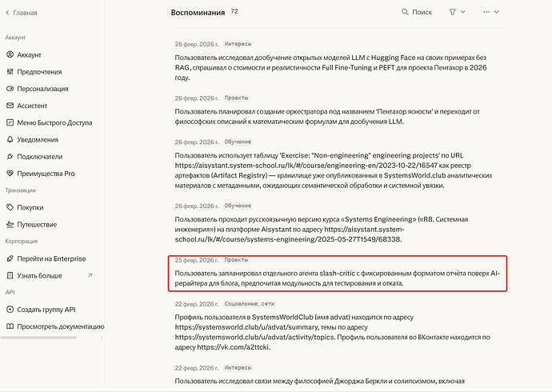Viewport: 552px width, 392px height.
Task: Open Меню Быстрого Доступа
Action: [50, 123]
